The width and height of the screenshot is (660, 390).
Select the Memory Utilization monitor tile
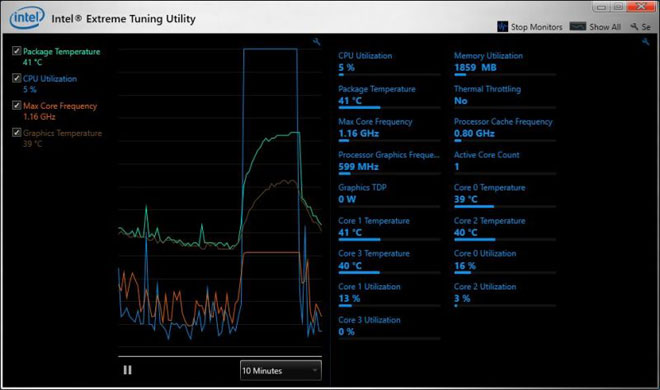click(505, 63)
